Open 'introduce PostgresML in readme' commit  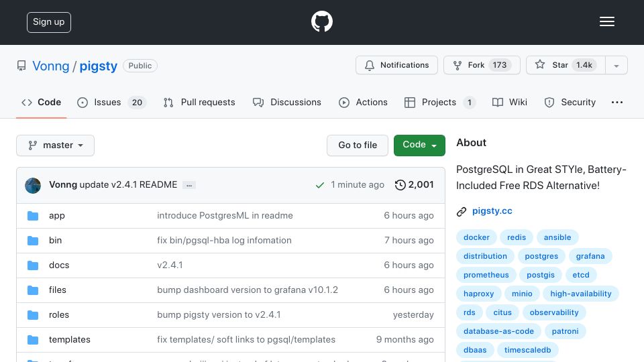click(225, 216)
